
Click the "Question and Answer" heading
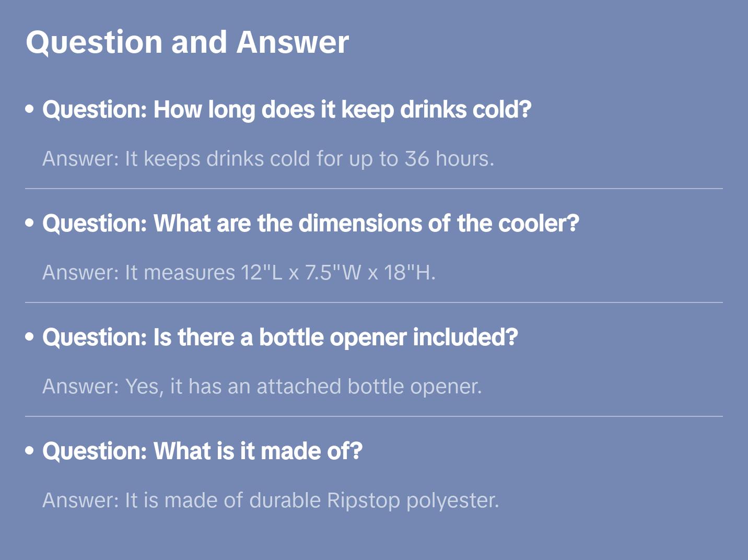[187, 42]
